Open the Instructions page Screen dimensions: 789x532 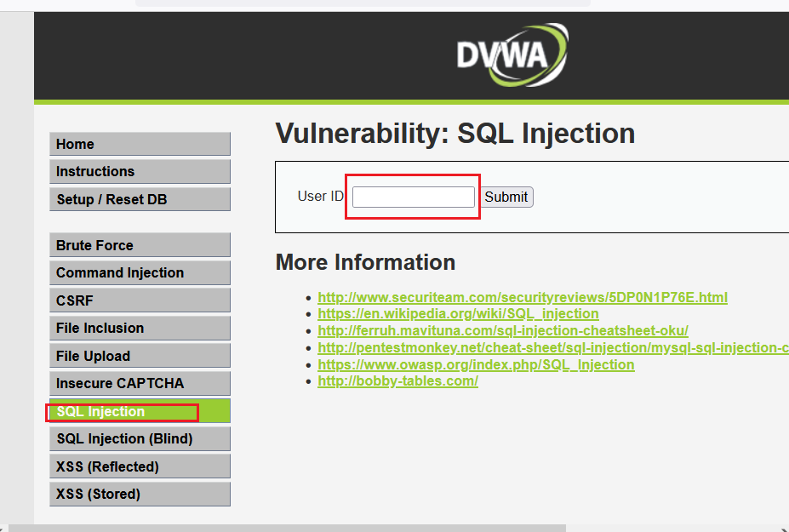[x=140, y=172]
